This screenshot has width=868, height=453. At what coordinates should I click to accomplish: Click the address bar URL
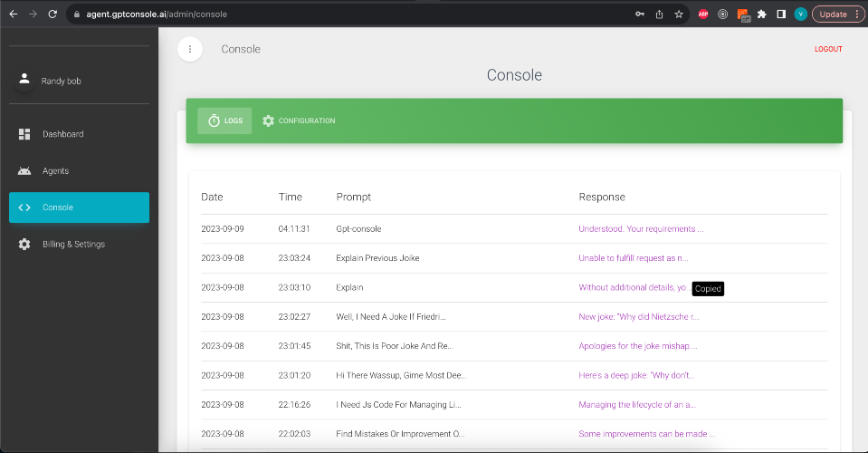pyautogui.click(x=157, y=14)
